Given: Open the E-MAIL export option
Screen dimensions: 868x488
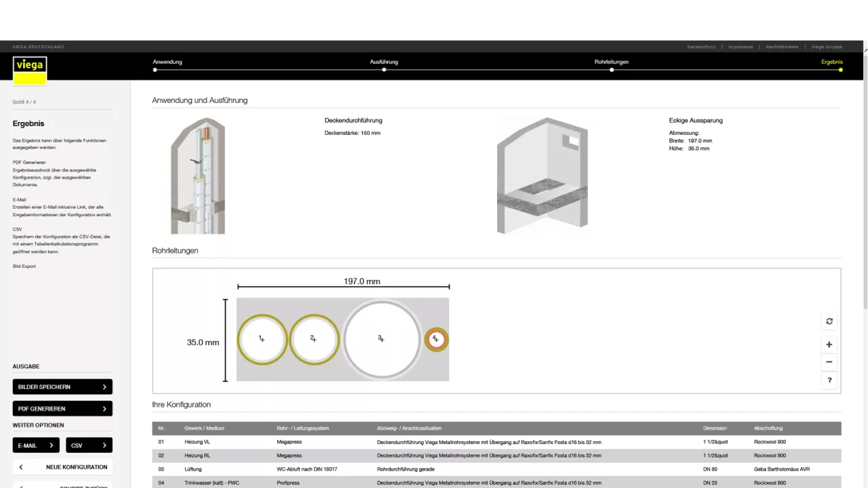Looking at the screenshot, I should [x=36, y=445].
